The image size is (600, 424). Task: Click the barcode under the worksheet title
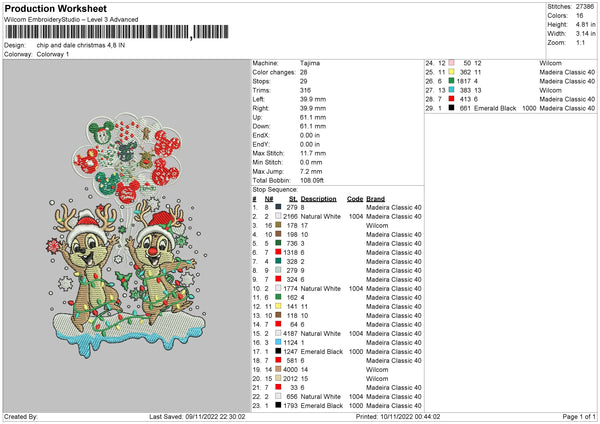(117, 32)
